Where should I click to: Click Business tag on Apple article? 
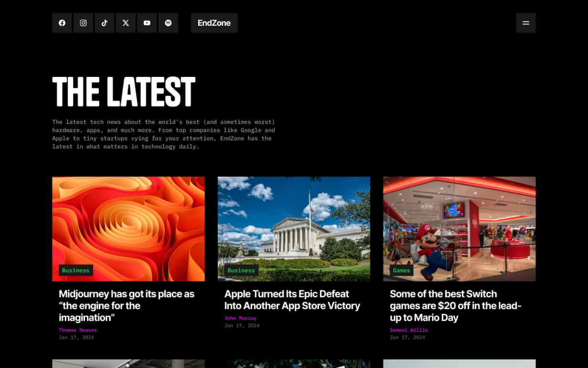[x=241, y=271]
